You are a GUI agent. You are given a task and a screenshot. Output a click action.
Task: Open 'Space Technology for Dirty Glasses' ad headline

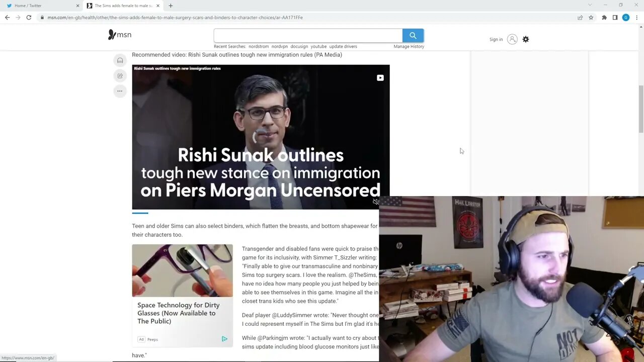179,313
